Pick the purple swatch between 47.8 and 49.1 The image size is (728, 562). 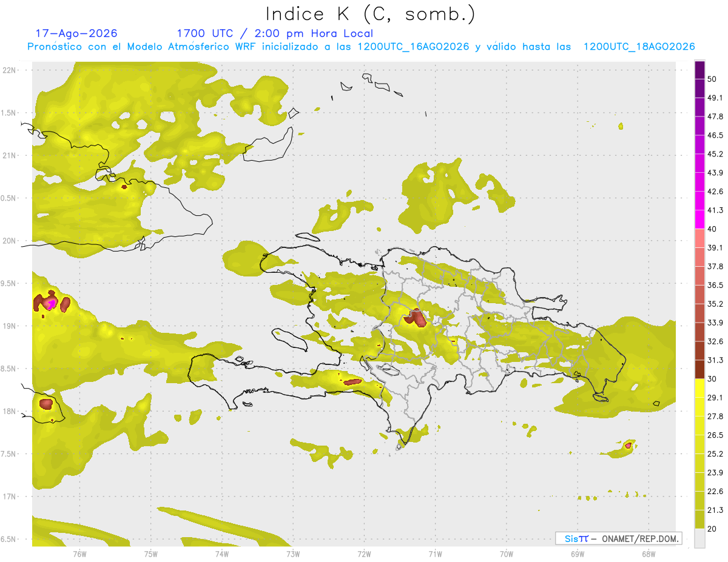click(699, 107)
